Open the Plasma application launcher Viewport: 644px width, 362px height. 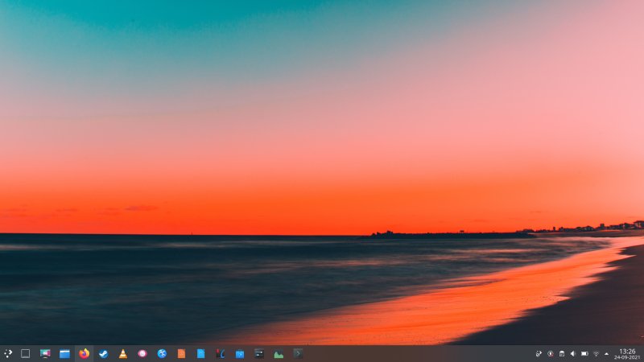coord(8,353)
